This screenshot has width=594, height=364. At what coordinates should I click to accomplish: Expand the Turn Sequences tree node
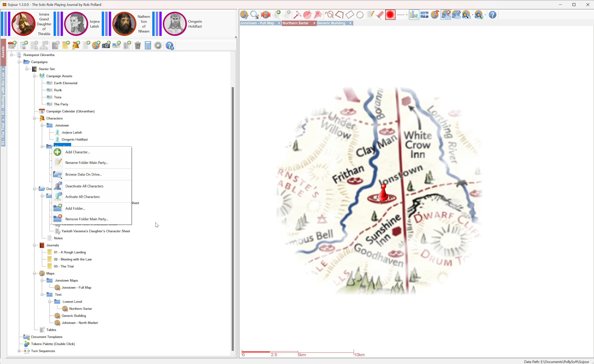(x=19, y=351)
